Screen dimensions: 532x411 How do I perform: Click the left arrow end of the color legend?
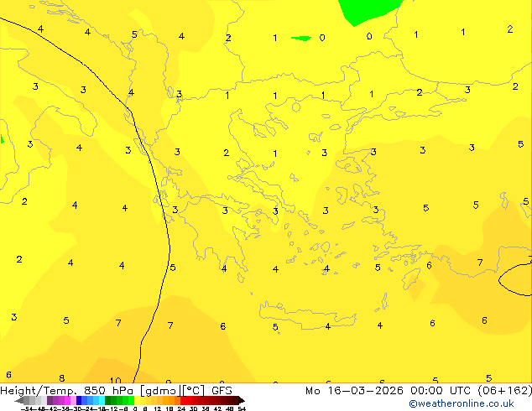(x=19, y=400)
